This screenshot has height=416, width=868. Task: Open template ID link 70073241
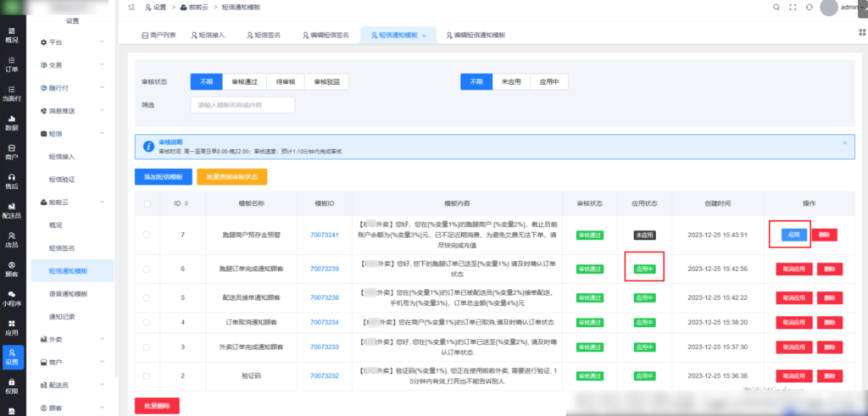[324, 235]
